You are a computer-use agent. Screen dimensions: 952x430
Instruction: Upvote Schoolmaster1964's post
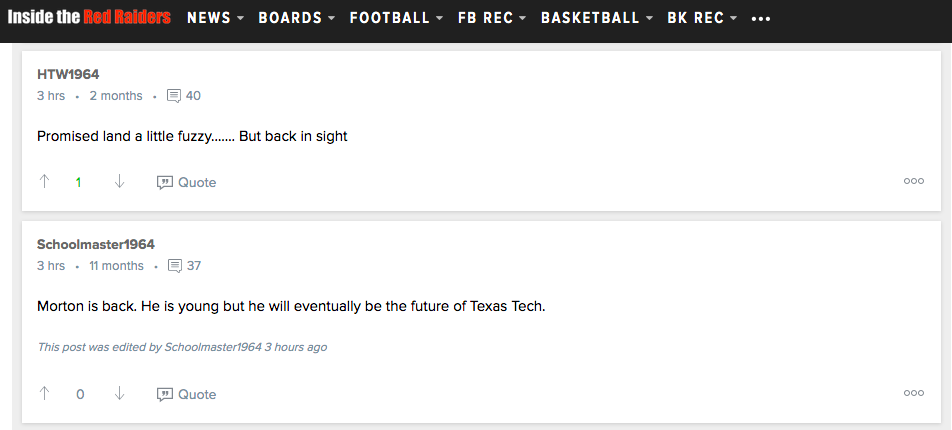tap(44, 394)
